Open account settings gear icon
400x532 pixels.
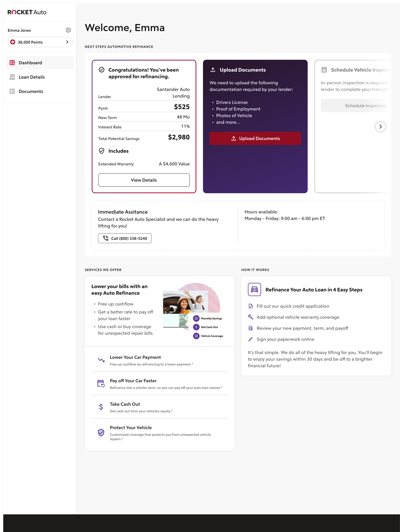[x=68, y=30]
